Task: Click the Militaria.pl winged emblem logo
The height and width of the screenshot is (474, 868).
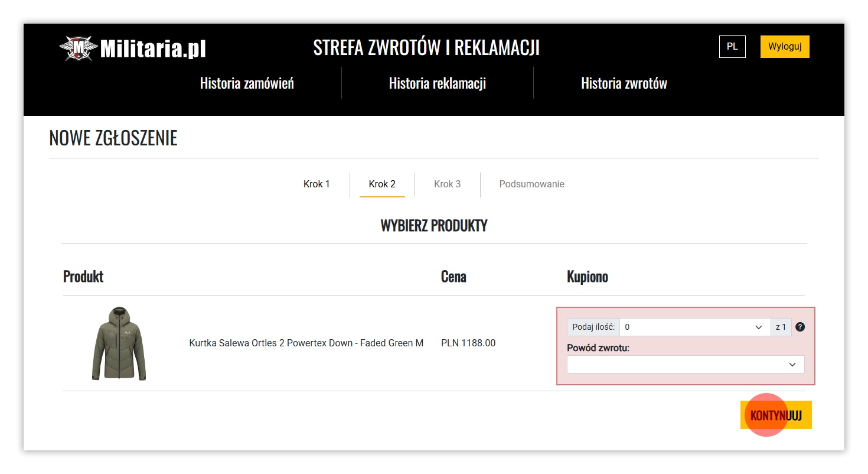Action: click(x=79, y=48)
